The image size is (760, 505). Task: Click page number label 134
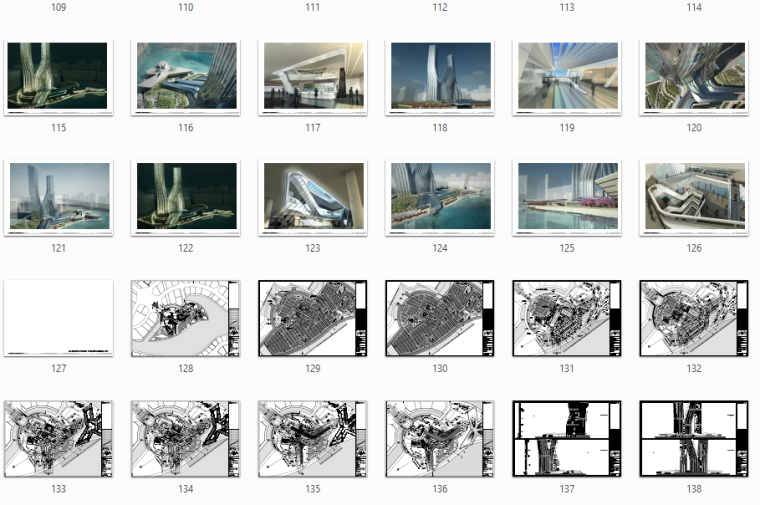186,489
